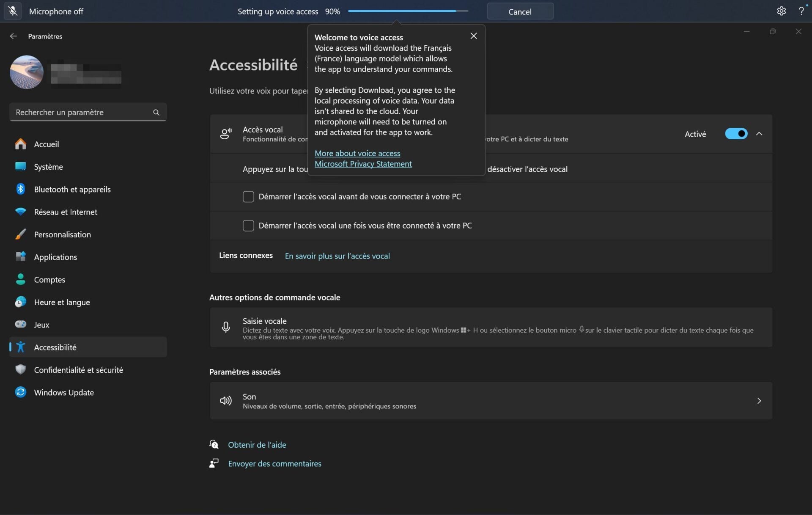
Task: Collapse the Accès vocal section chevron
Action: [x=759, y=134]
